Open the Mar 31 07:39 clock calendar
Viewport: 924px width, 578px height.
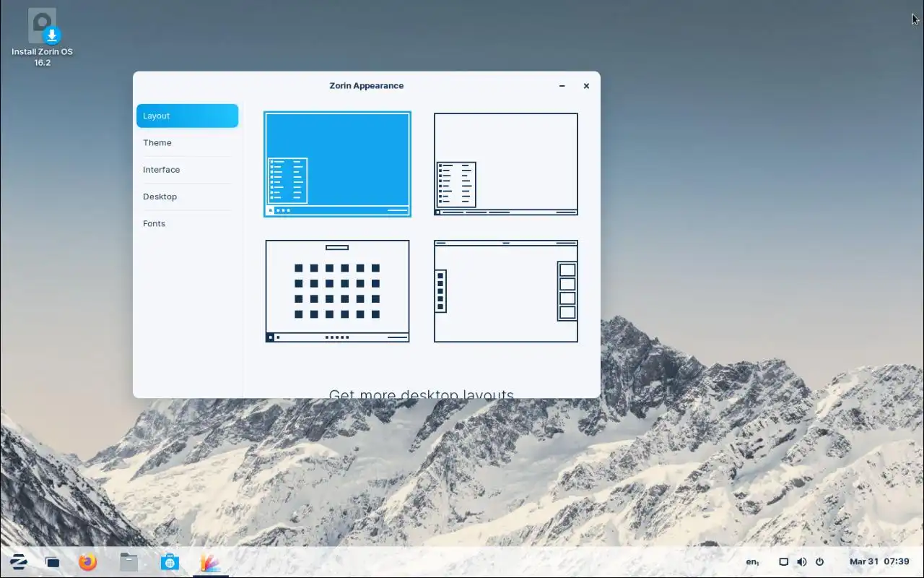pos(879,562)
